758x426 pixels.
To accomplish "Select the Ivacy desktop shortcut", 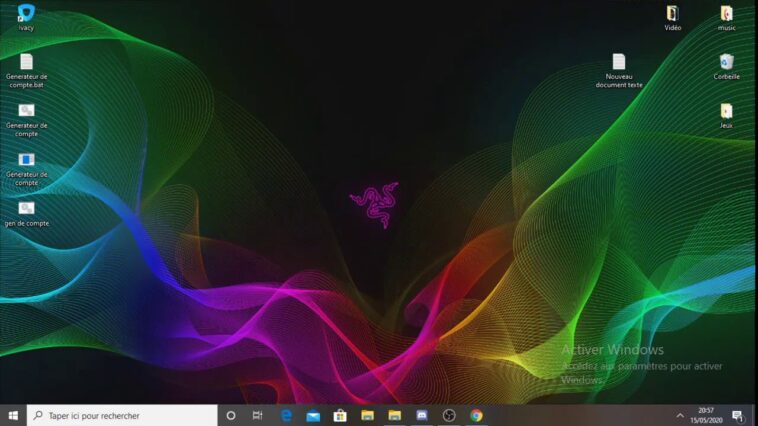I will point(26,17).
